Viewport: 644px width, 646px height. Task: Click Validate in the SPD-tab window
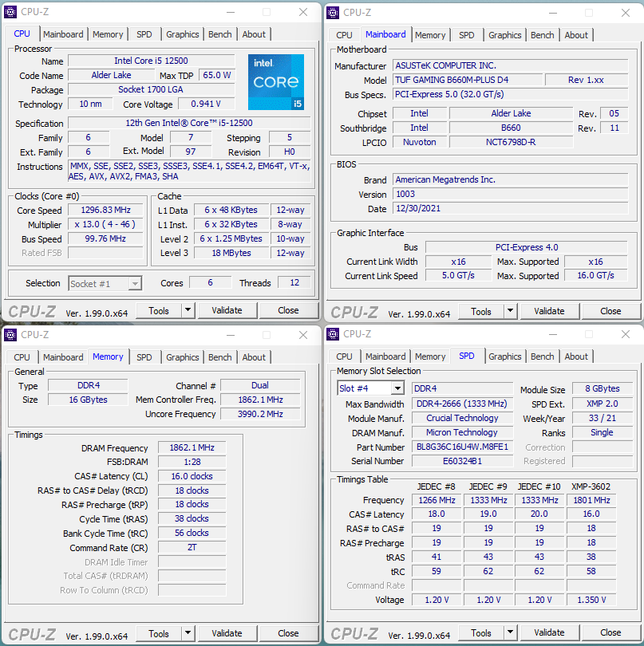click(550, 632)
